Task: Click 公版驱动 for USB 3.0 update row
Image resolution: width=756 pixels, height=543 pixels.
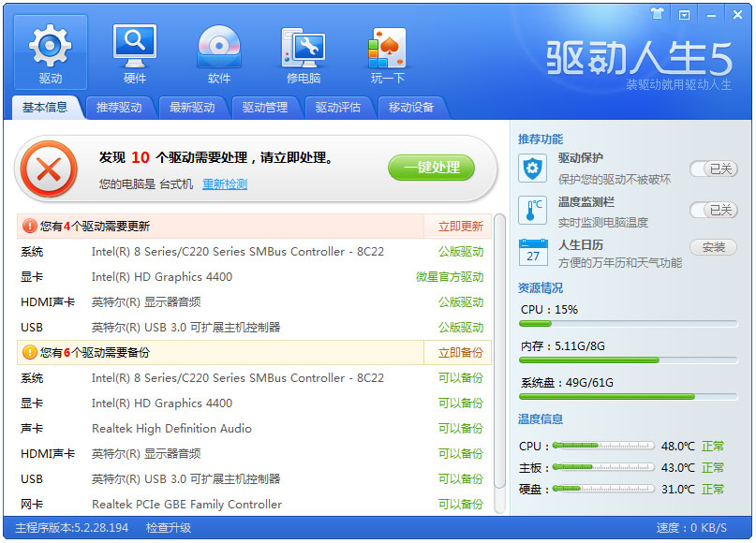Action: tap(461, 328)
